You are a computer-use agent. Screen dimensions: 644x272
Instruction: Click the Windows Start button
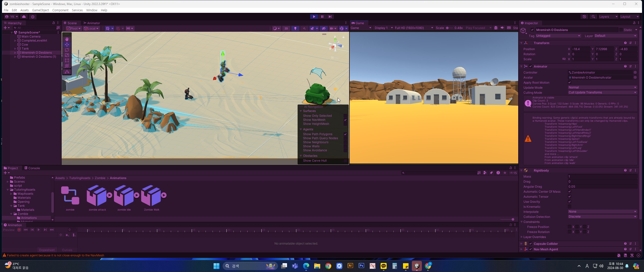point(216,266)
